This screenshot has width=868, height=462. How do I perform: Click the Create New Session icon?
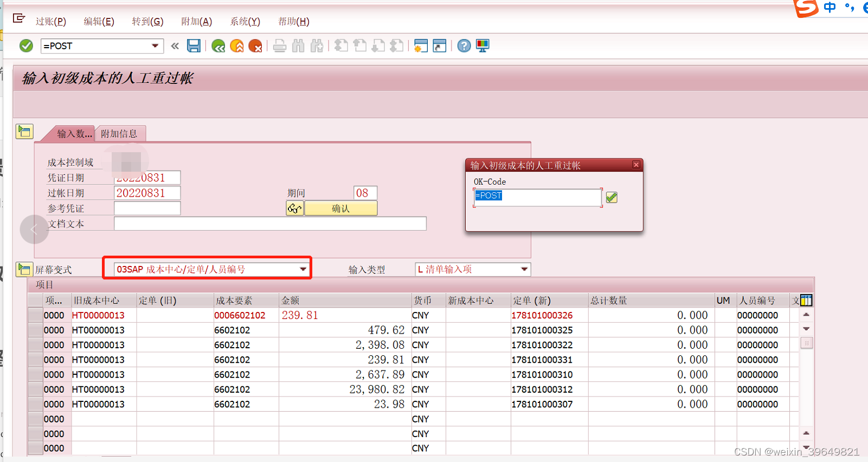click(x=421, y=46)
